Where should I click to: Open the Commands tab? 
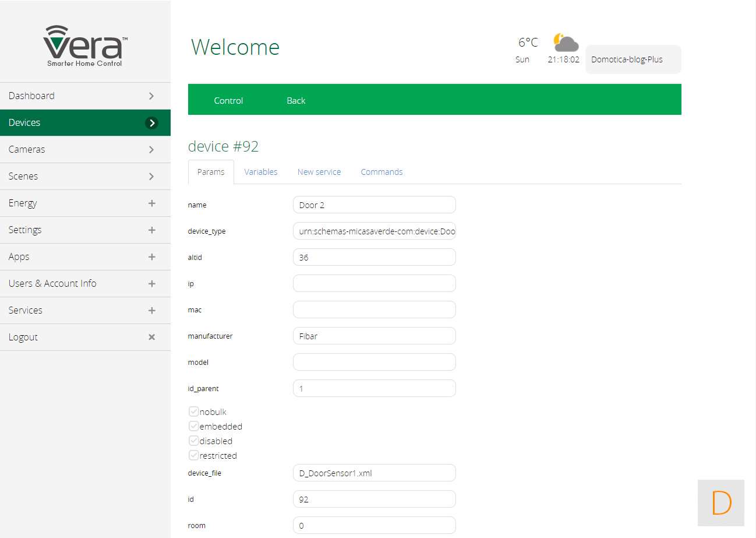tap(381, 172)
